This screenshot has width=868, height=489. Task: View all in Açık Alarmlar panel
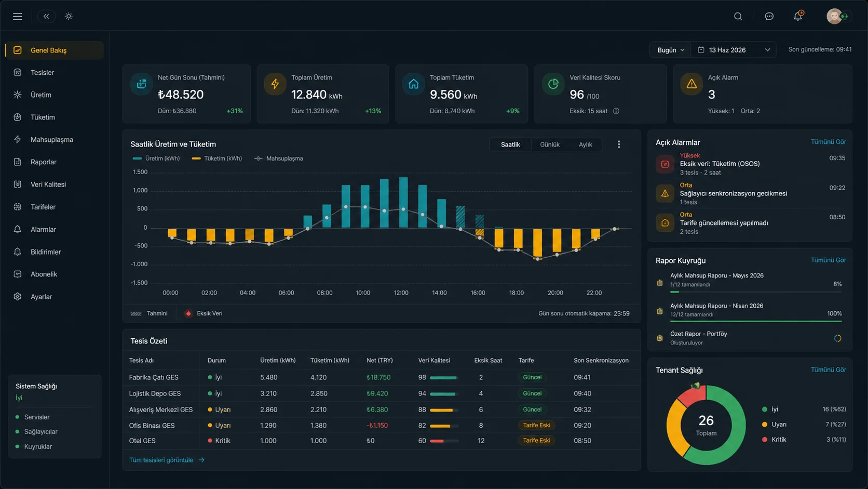point(829,142)
